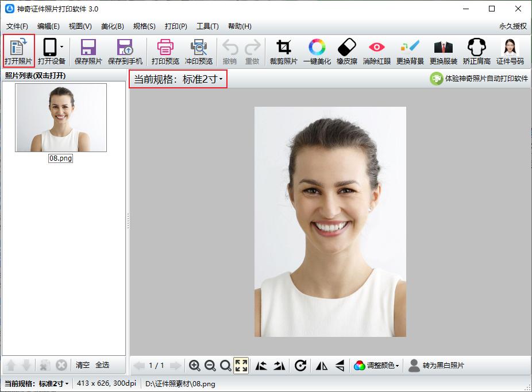This screenshot has width=532, height=392.
Task: Toggle 转为黑白照片 black-and-white conversion
Action: (x=436, y=366)
